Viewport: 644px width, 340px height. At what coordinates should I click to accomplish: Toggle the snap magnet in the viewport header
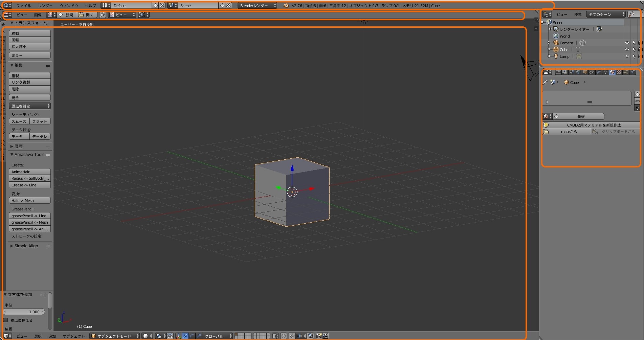click(x=292, y=336)
